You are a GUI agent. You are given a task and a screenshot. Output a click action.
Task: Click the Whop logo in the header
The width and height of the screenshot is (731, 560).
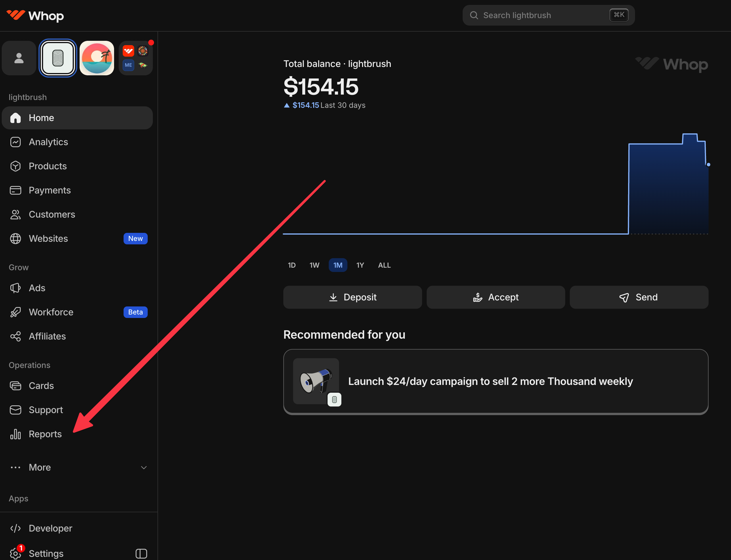click(x=35, y=15)
